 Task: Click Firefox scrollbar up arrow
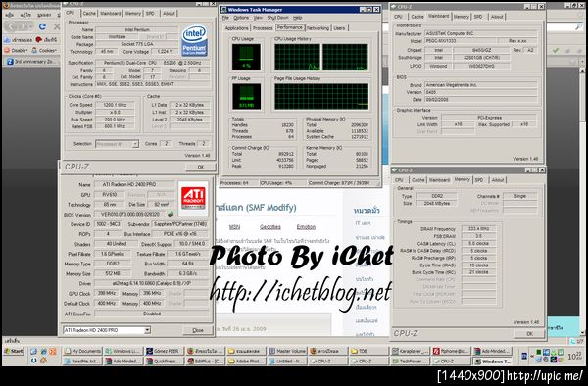[582, 71]
